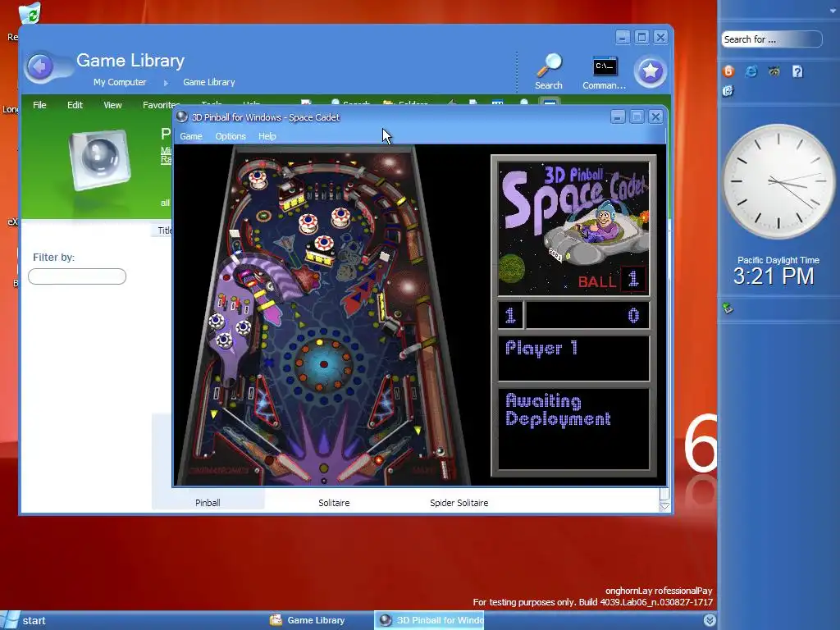
Task: Expand the breadcrumb arrow after My Computer
Action: point(166,83)
